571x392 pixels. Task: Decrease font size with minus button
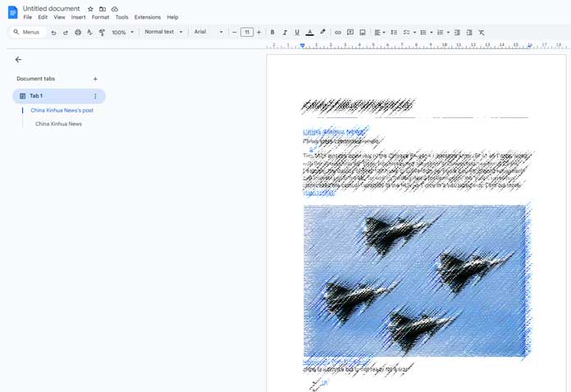tap(234, 33)
